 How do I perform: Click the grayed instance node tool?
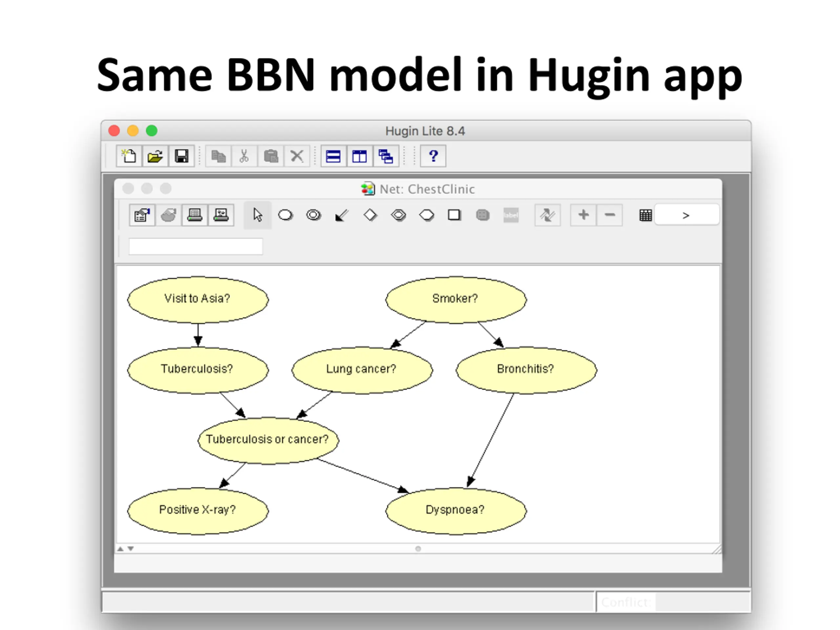483,215
